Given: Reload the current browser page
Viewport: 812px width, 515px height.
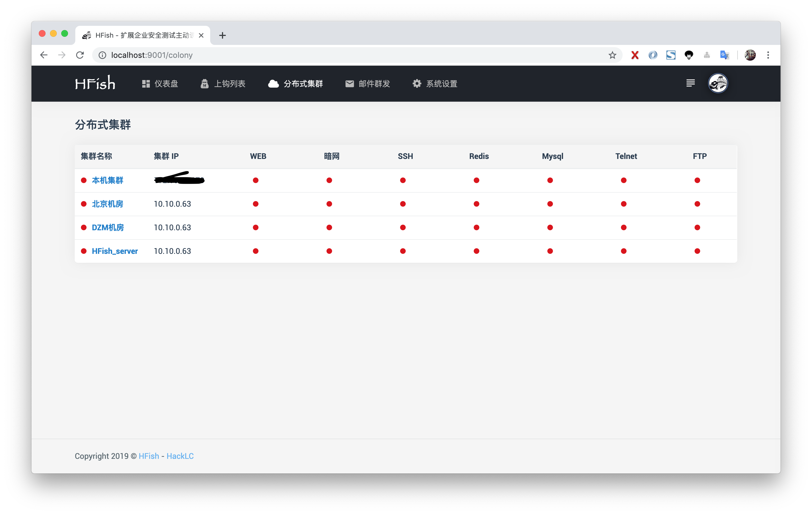Looking at the screenshot, I should 80,55.
